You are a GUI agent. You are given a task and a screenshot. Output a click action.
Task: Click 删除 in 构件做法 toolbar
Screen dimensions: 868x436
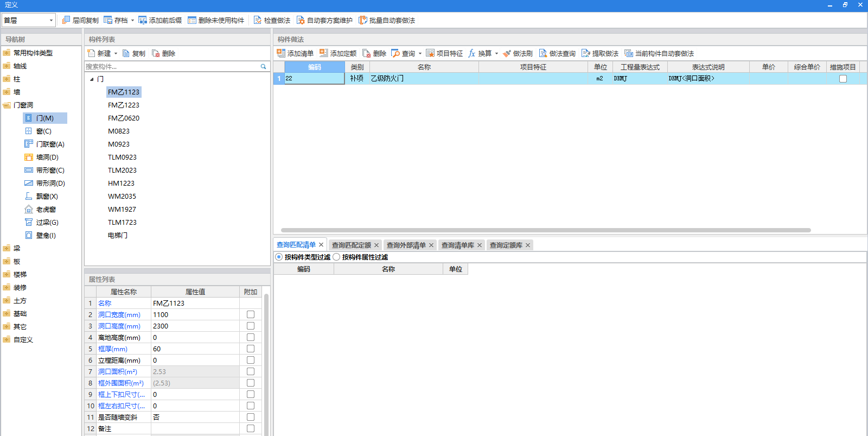(374, 53)
